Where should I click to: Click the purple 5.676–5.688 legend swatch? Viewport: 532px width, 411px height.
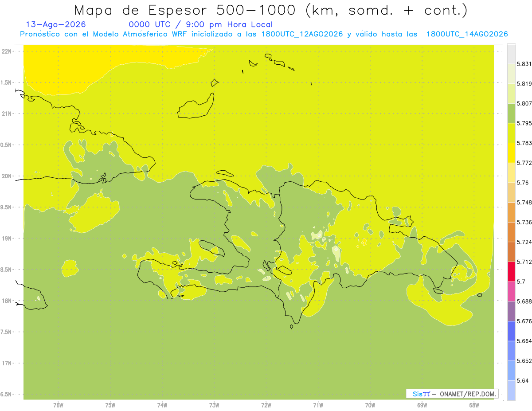point(511,311)
